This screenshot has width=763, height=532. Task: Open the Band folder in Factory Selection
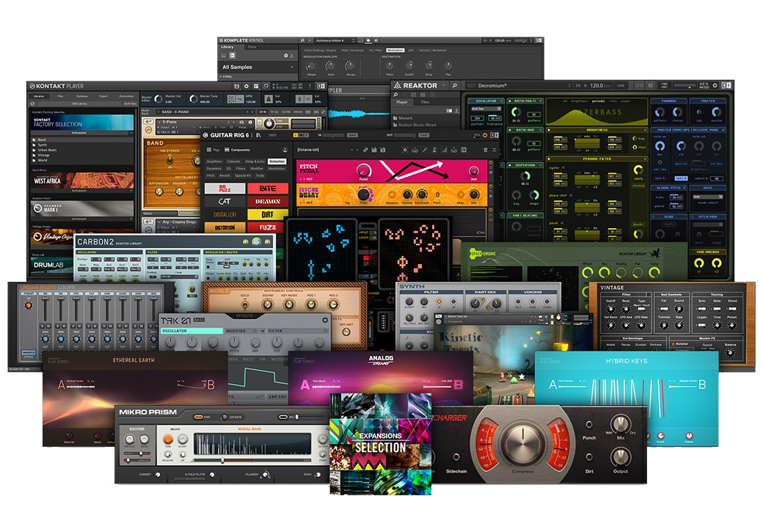click(x=40, y=138)
